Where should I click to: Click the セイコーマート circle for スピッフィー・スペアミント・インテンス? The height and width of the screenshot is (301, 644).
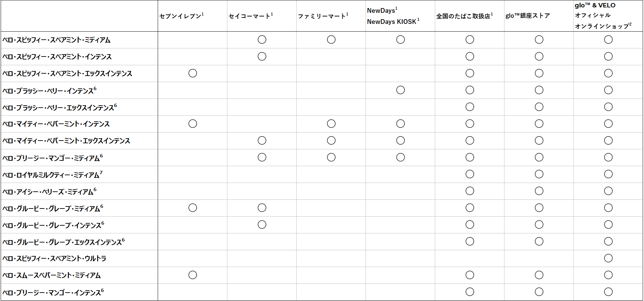click(x=262, y=57)
